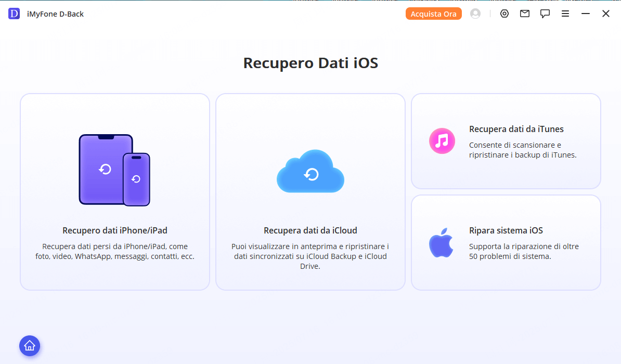Image resolution: width=621 pixels, height=364 pixels.
Task: Go to home via the round house button
Action: click(x=30, y=346)
